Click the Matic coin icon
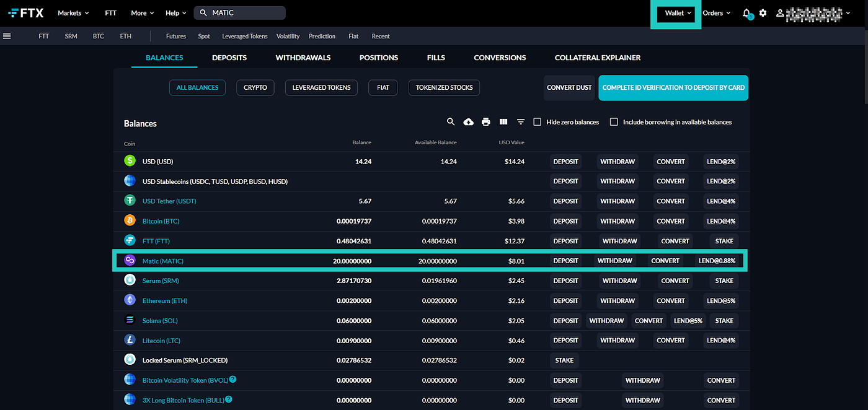This screenshot has width=868, height=410. [x=130, y=261]
